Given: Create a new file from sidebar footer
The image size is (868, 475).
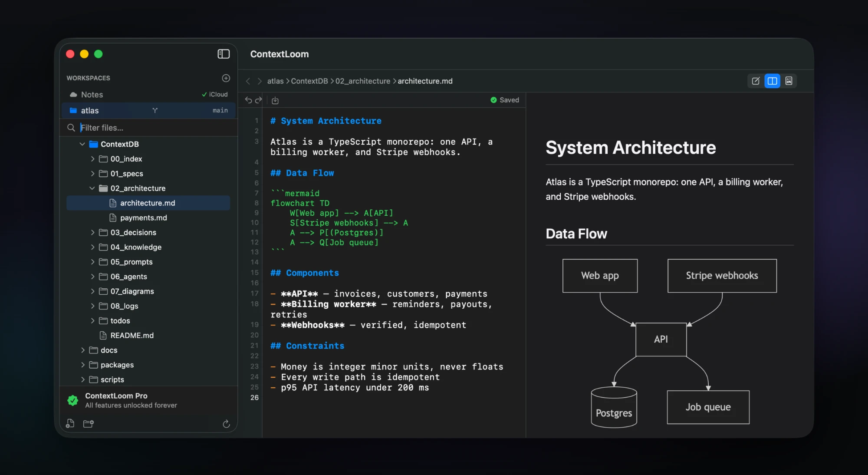Looking at the screenshot, I should tap(70, 424).
